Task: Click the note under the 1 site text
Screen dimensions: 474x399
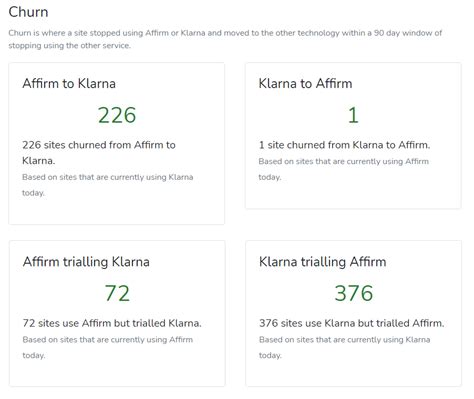Action: 344,169
